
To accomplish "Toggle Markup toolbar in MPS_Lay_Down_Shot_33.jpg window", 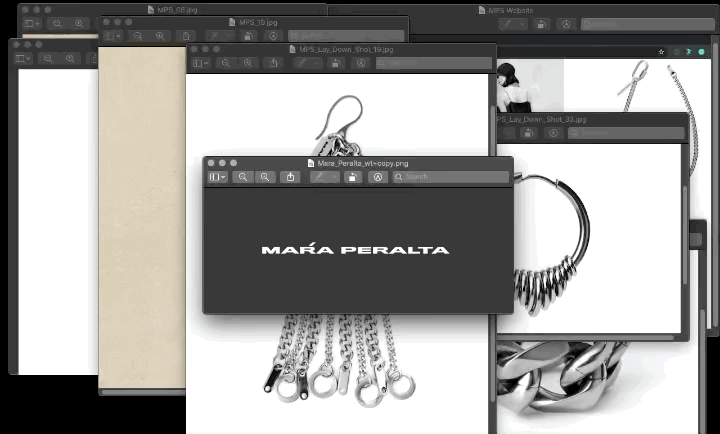I will tap(553, 133).
